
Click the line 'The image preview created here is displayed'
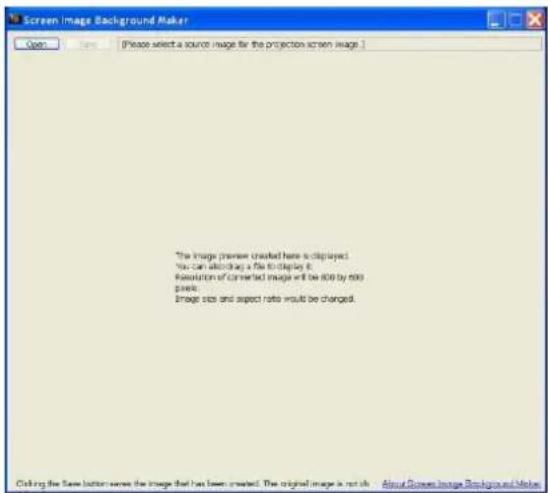click(x=262, y=256)
